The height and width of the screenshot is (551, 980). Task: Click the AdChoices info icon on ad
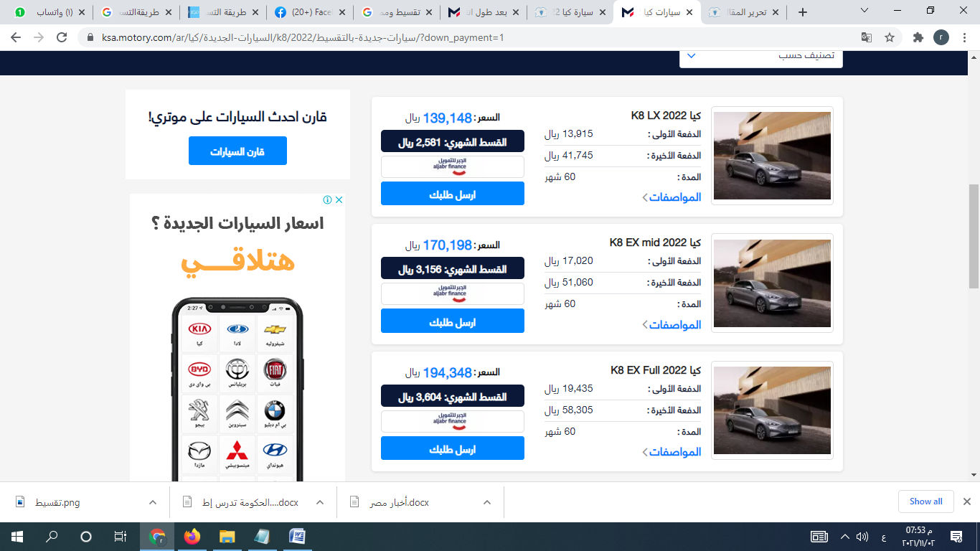click(x=327, y=200)
